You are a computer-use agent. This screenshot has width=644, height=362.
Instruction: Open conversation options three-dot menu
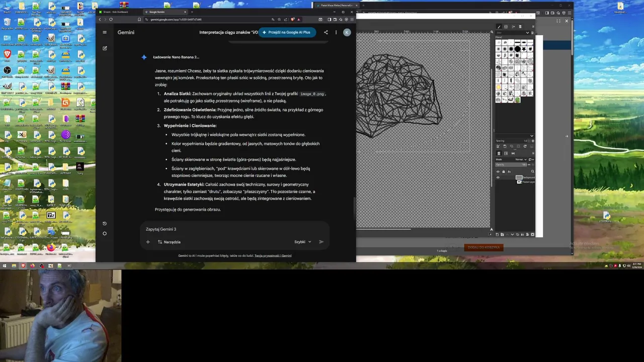[x=336, y=32]
